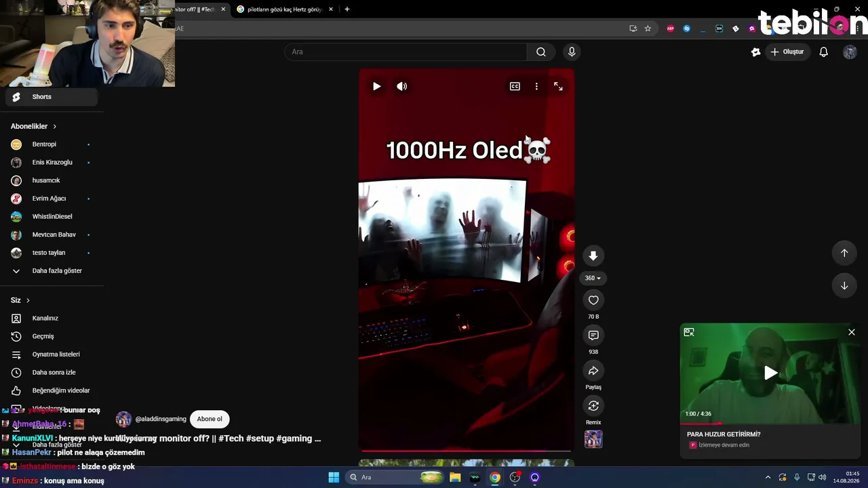Open the Evrim Ağacı channel

point(52,199)
